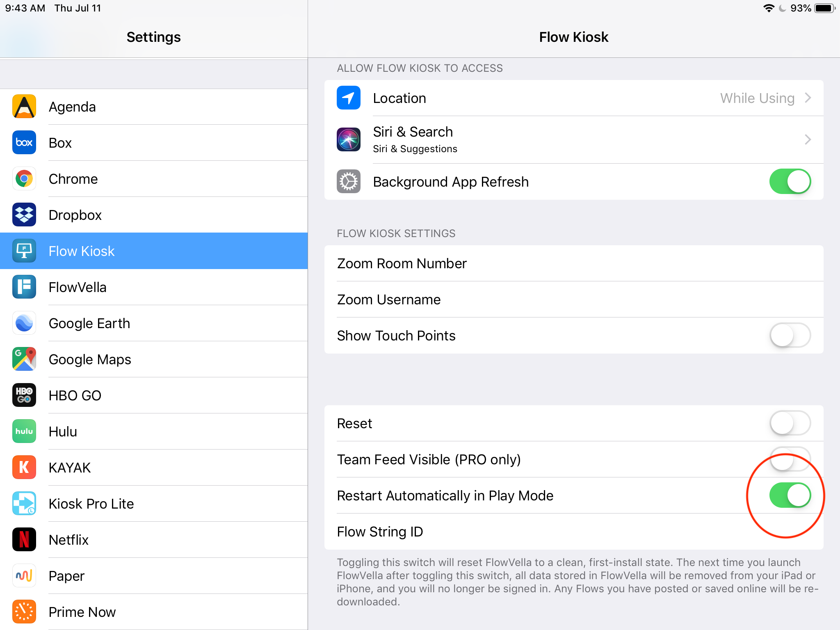840x630 pixels.
Task: Tap the Flow Kiosk page title
Action: pos(573,37)
